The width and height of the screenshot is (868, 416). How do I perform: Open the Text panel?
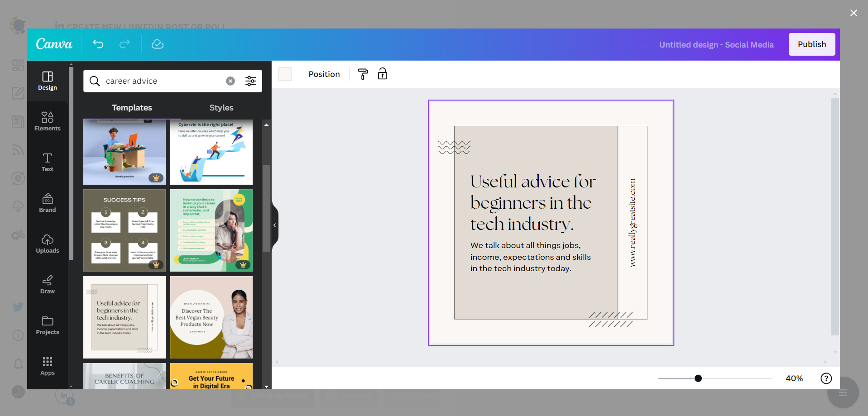coord(47,162)
